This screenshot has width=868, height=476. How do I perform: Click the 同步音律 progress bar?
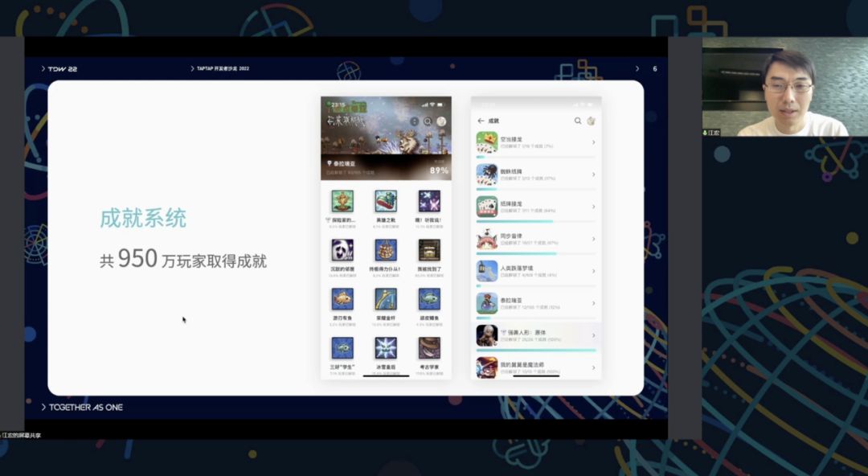point(536,254)
